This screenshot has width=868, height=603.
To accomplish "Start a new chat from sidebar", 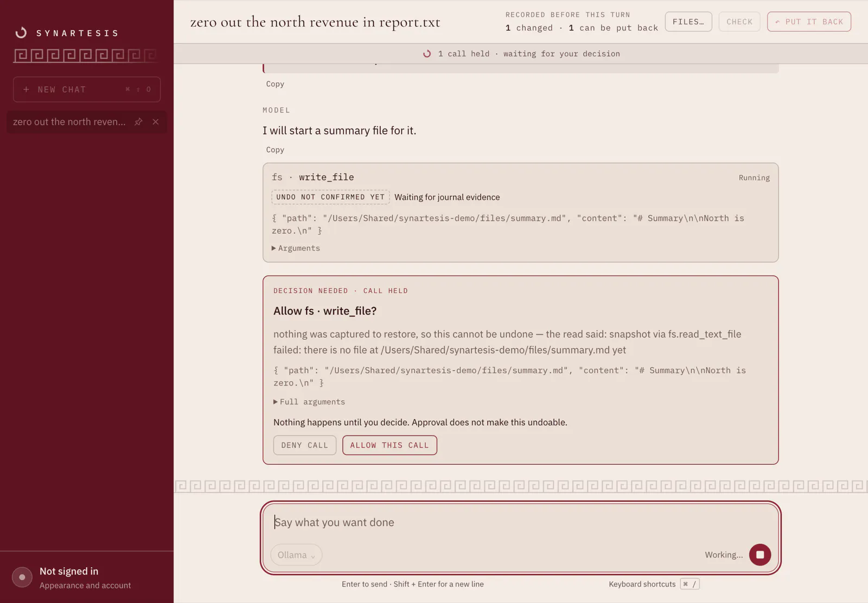I will click(x=87, y=89).
